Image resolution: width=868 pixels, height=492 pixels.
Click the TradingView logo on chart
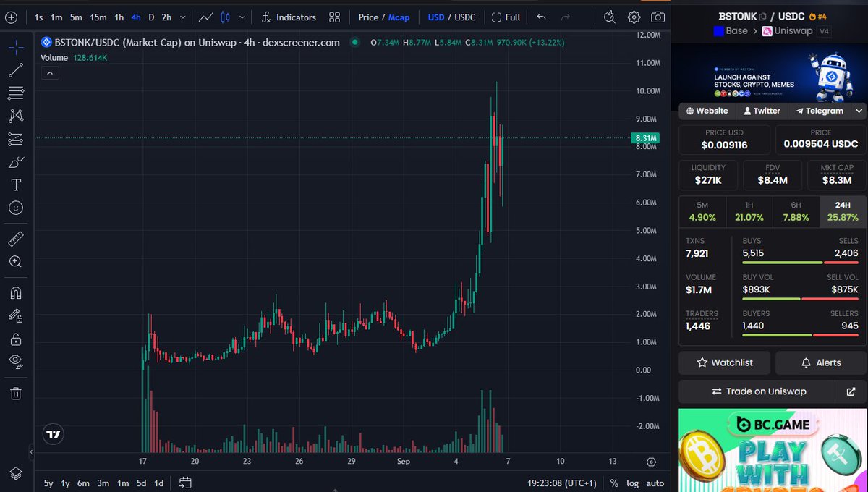(x=54, y=434)
